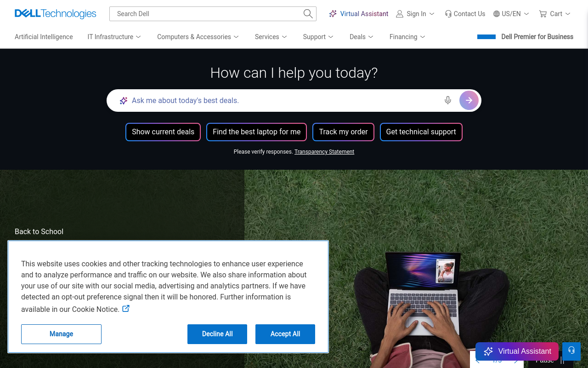Click Find the best laptop for me
Image resolution: width=588 pixels, height=368 pixels.
pos(257,132)
